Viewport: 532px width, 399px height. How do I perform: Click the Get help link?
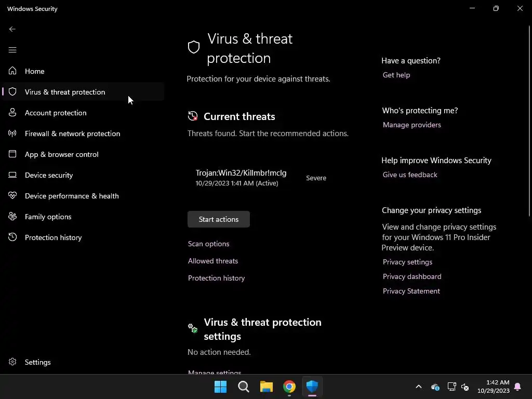[396, 75]
